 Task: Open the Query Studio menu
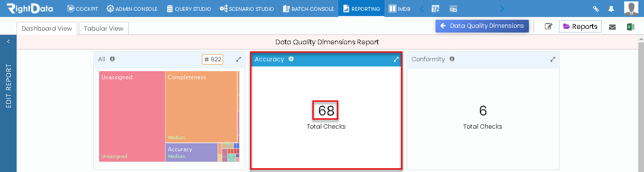[x=189, y=8]
